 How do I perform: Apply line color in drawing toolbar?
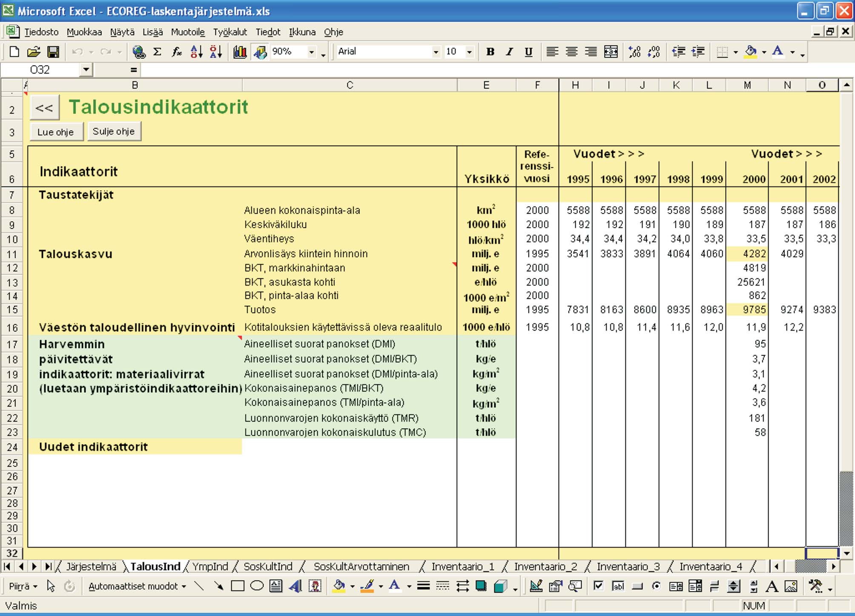(367, 586)
